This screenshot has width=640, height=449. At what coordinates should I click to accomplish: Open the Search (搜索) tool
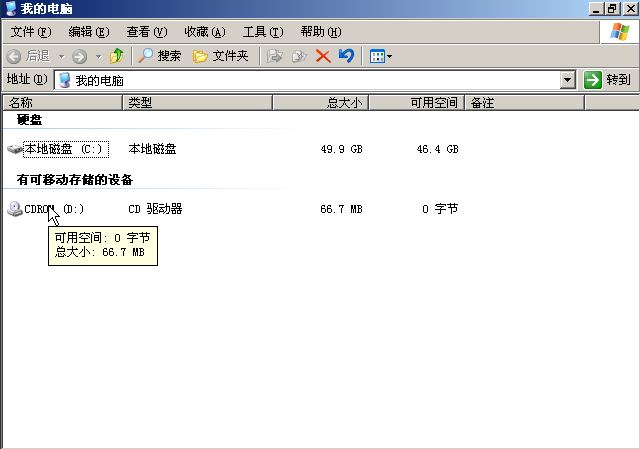pos(160,56)
